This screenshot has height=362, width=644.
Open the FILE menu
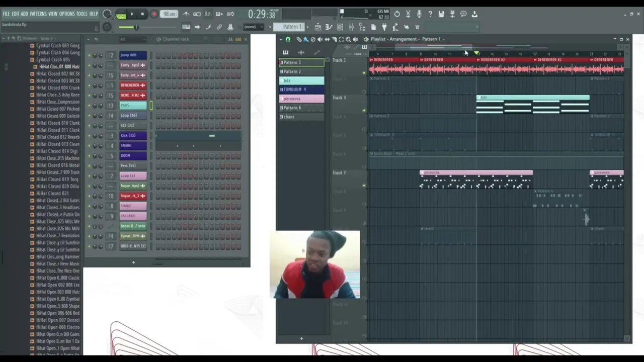pyautogui.click(x=6, y=14)
